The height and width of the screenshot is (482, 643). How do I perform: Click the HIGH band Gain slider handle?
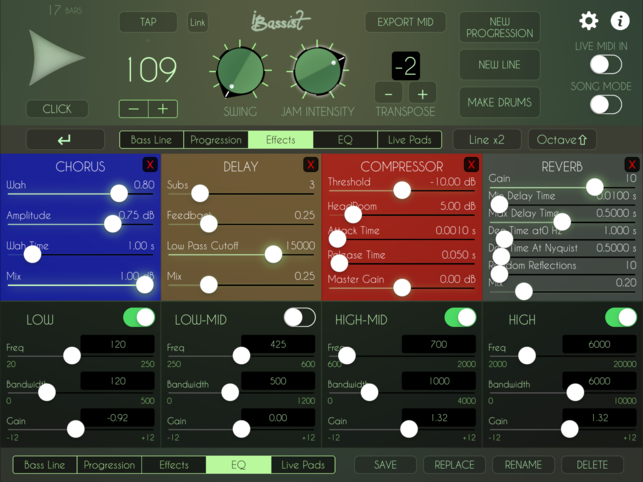pos(570,429)
